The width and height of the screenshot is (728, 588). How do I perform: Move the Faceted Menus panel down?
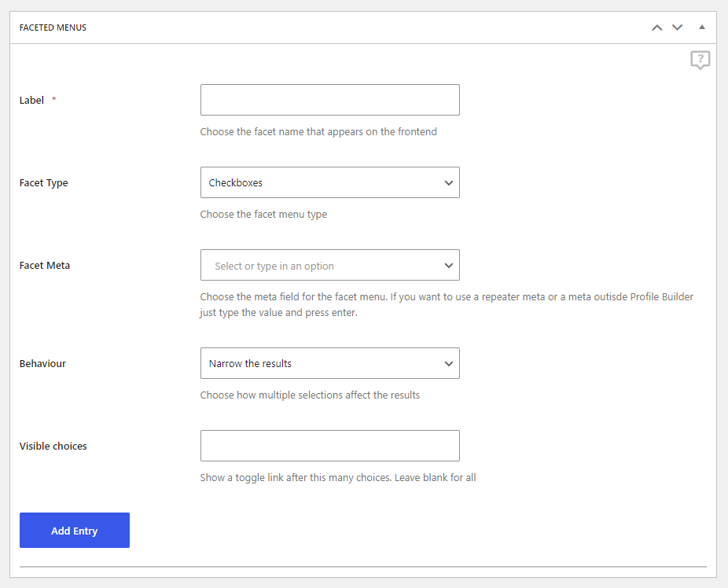678,28
